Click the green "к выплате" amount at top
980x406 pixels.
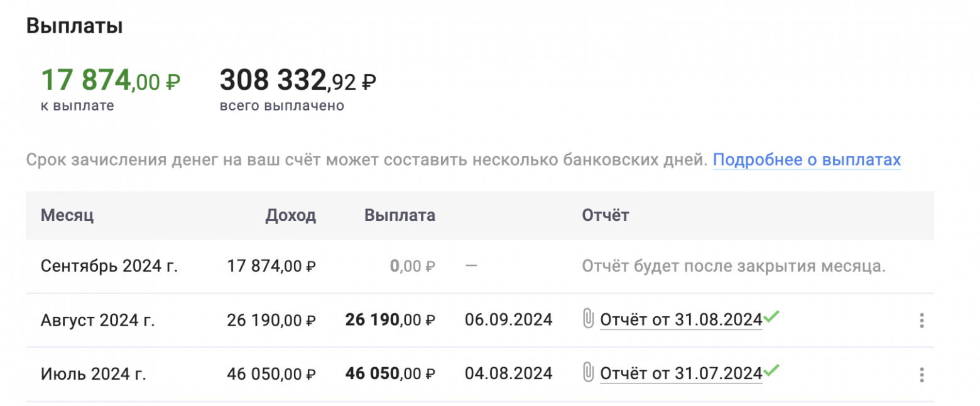coord(111,81)
